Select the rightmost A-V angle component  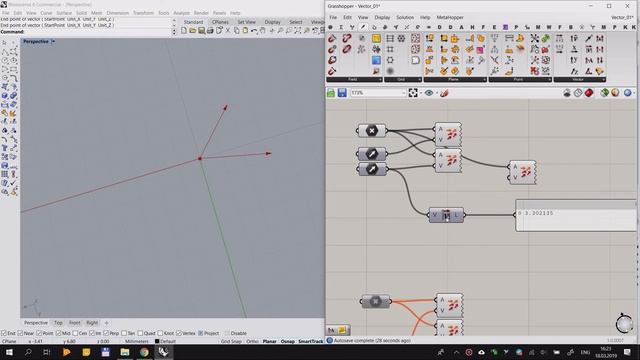pyautogui.click(x=522, y=172)
